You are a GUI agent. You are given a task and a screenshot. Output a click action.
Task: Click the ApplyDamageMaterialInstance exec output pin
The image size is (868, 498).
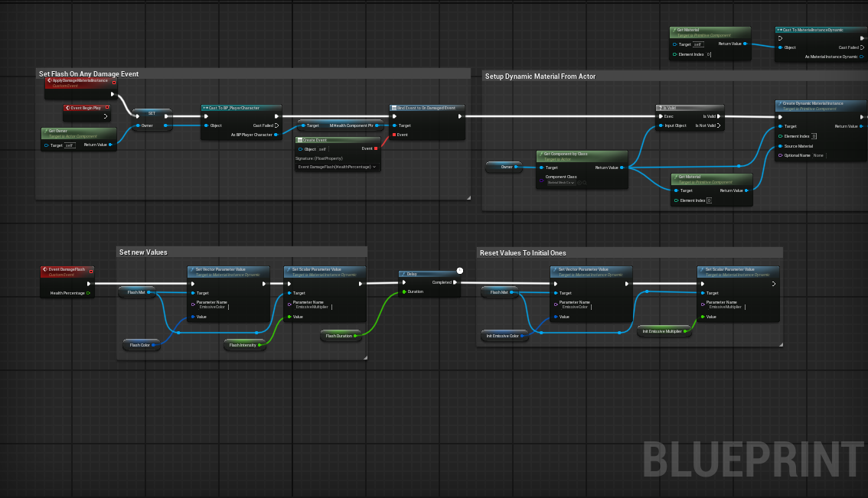[113, 94]
